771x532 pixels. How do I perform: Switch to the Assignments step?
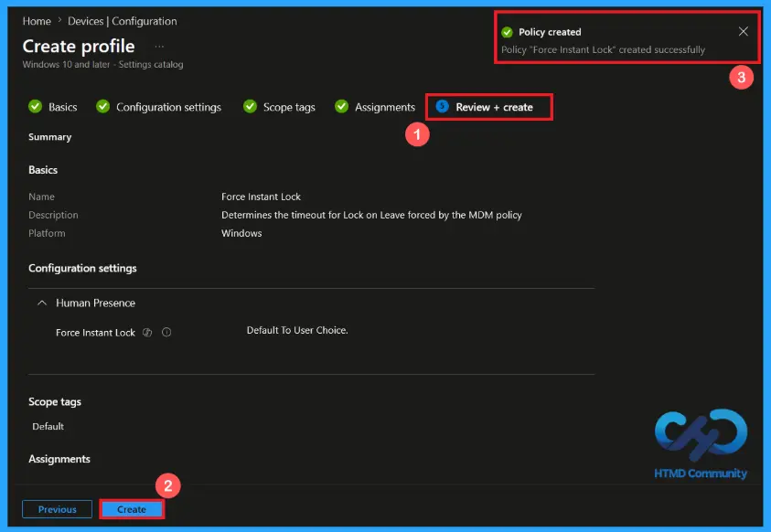tap(375, 107)
